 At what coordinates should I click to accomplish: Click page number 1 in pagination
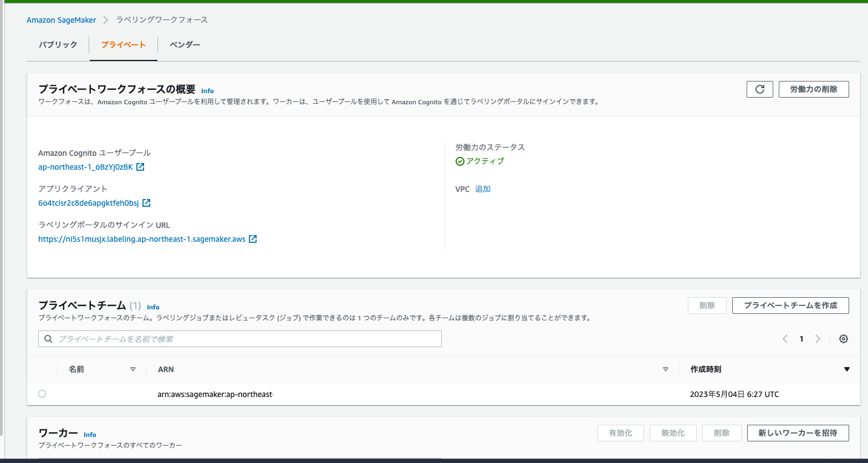click(801, 339)
